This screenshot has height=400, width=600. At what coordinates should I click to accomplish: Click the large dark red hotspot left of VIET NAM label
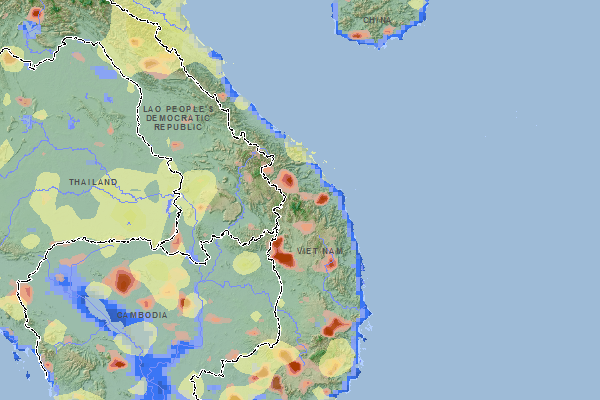click(282, 254)
